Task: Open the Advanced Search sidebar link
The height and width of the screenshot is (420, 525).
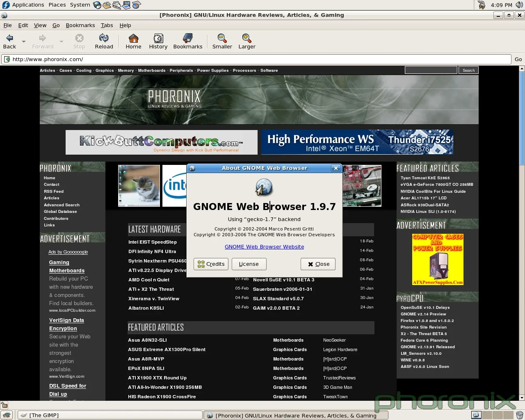Action: [x=62, y=205]
